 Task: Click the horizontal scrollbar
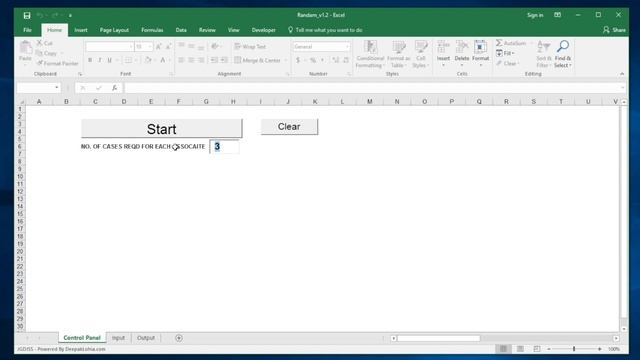(438, 338)
